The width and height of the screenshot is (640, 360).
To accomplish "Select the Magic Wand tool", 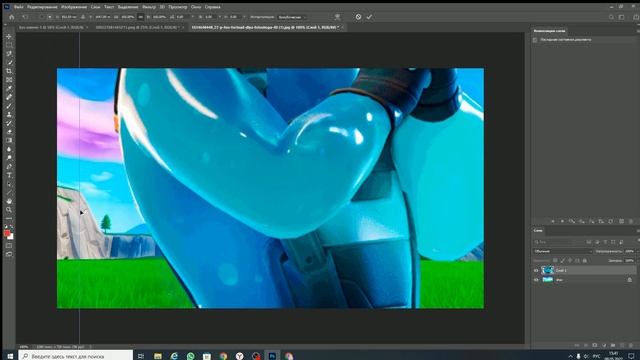I will click(x=9, y=62).
